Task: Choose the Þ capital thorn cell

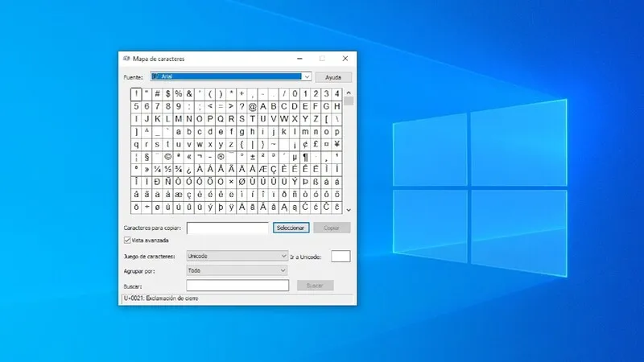Action: pos(305,182)
